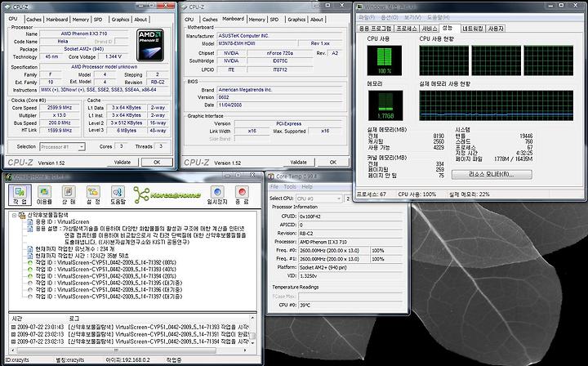Click OK in the Mainboard CPU-Z window

click(x=333, y=163)
